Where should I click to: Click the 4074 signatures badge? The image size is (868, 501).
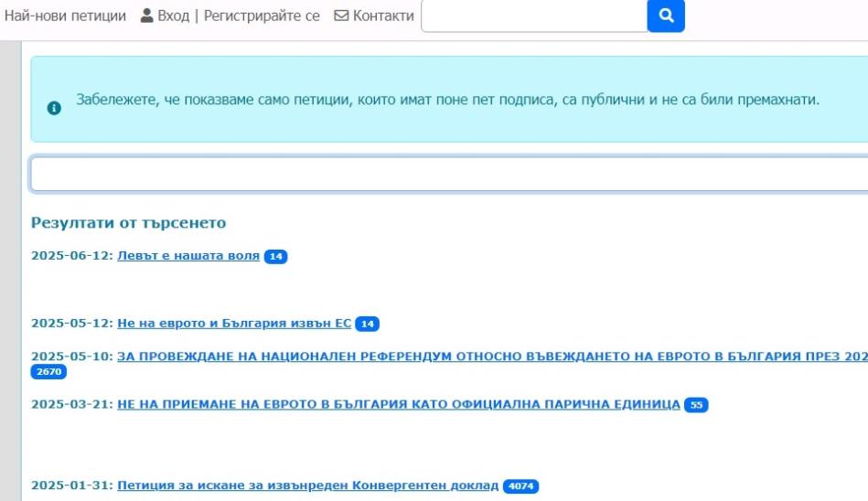(x=520, y=486)
